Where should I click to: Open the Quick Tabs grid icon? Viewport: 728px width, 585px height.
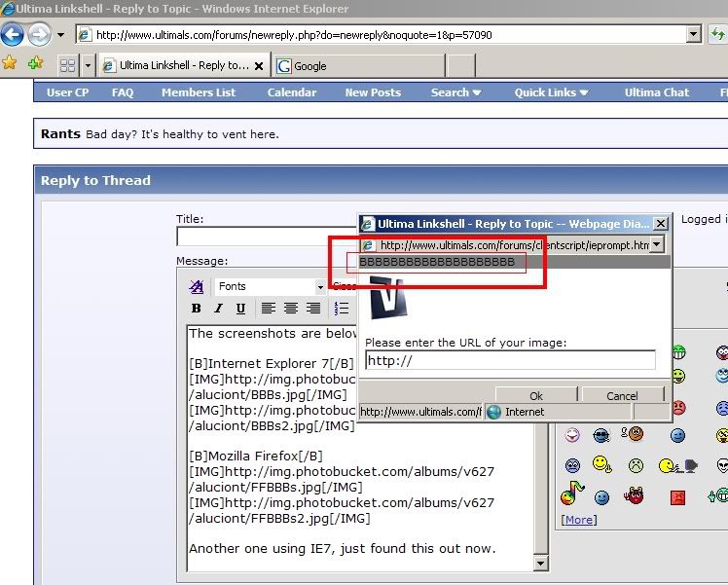coord(68,65)
